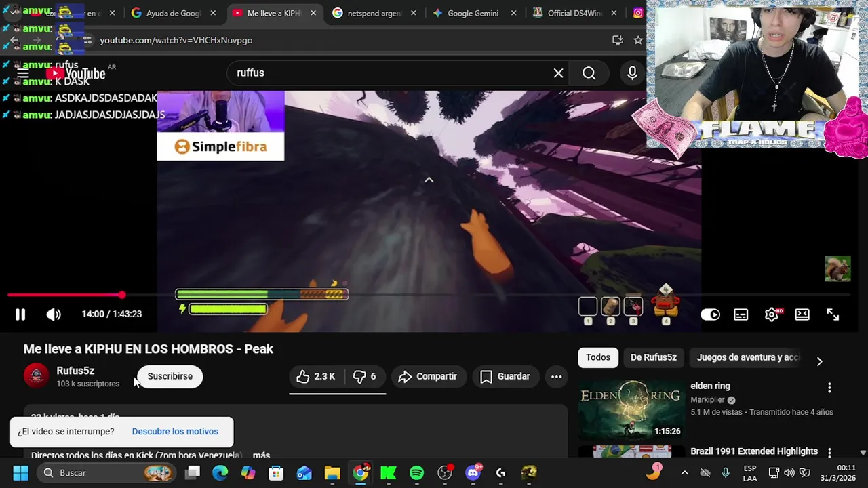Open Discord from the taskbar
This screenshot has width=868, height=488.
click(x=473, y=472)
